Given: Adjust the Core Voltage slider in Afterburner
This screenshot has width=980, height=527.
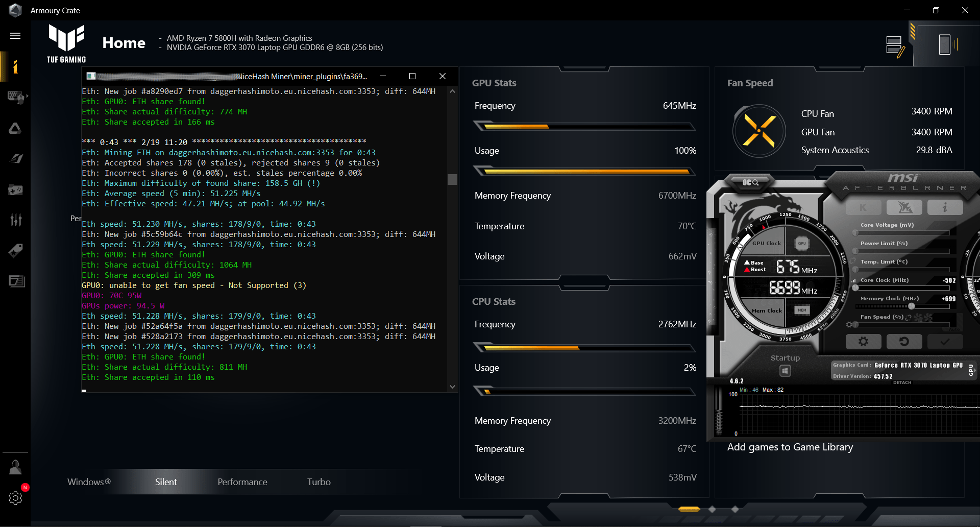Looking at the screenshot, I should point(901,233).
